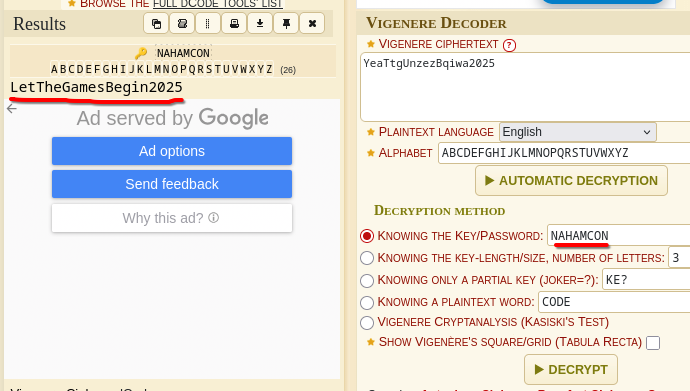Select 'Knowing the key-length/size' radio option
This screenshot has width=690, height=391.
tap(367, 258)
